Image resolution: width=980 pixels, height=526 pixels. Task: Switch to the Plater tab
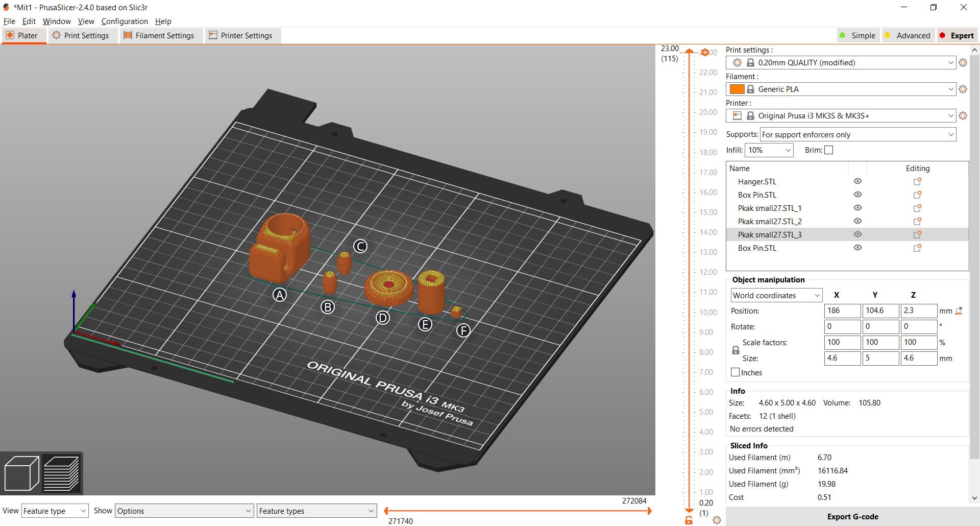pos(23,36)
